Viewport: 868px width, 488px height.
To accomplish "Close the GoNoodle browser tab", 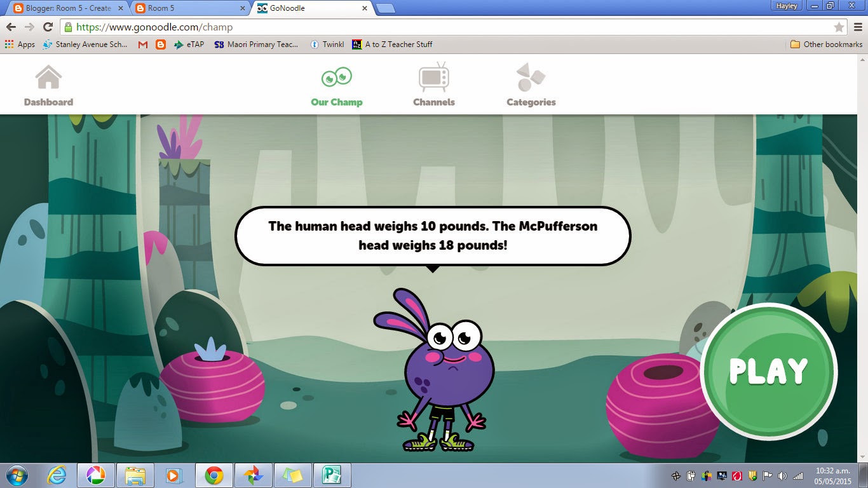I will (x=364, y=8).
